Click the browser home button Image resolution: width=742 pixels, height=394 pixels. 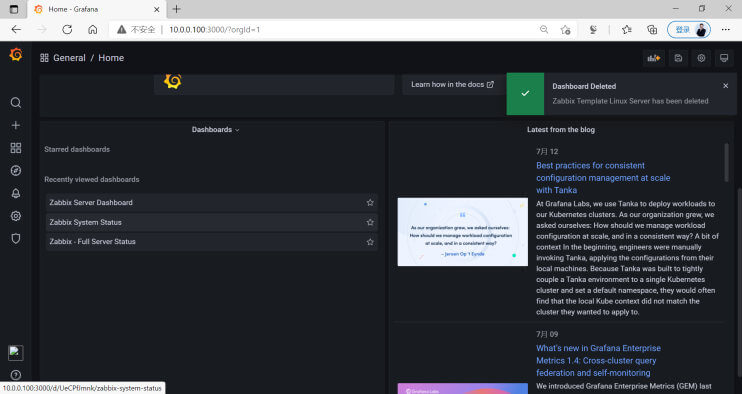[93, 29]
